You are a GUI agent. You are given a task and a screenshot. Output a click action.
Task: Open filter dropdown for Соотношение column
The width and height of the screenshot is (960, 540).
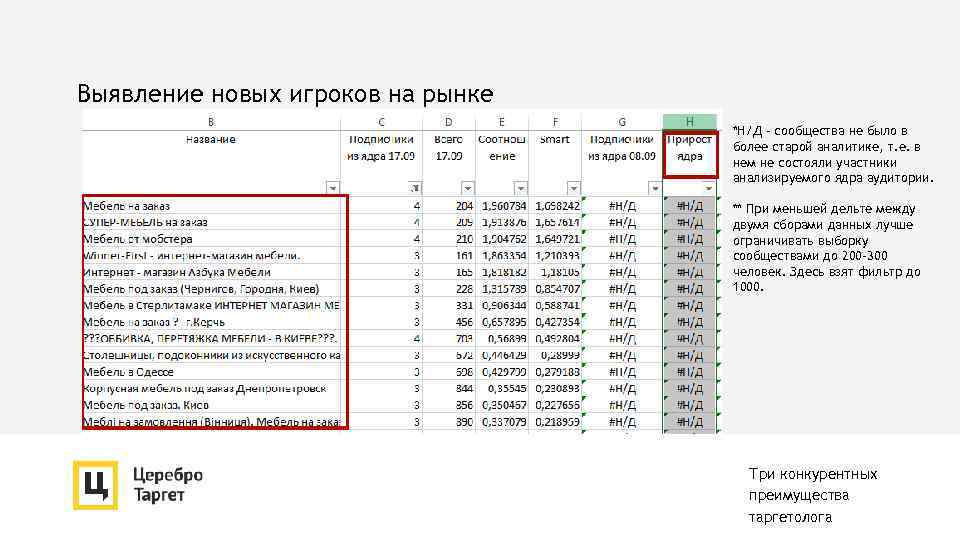pos(520,187)
